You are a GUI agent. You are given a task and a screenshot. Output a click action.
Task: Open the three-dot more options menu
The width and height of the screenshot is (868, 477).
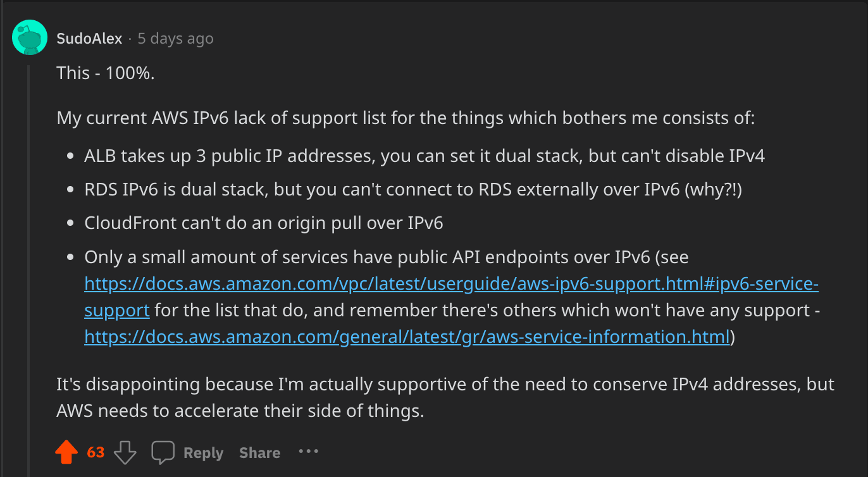[x=309, y=452]
